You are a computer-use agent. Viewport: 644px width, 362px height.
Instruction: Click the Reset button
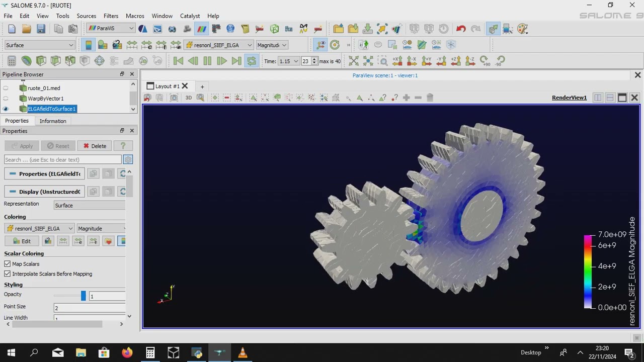click(x=58, y=146)
